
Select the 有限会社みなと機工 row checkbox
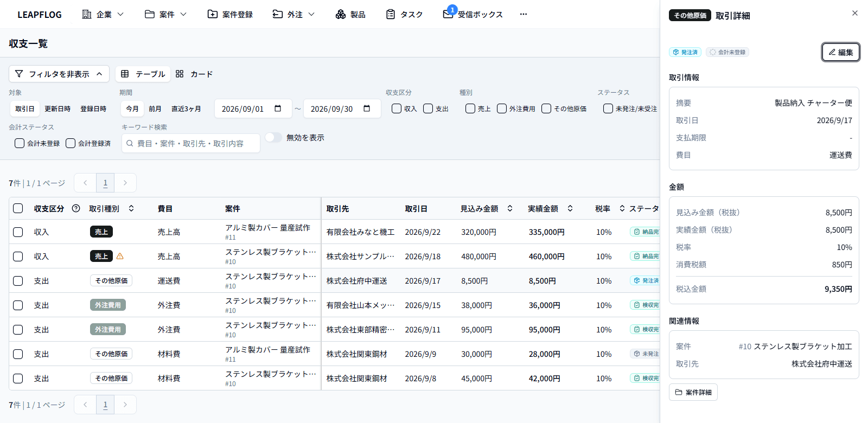[x=18, y=232]
